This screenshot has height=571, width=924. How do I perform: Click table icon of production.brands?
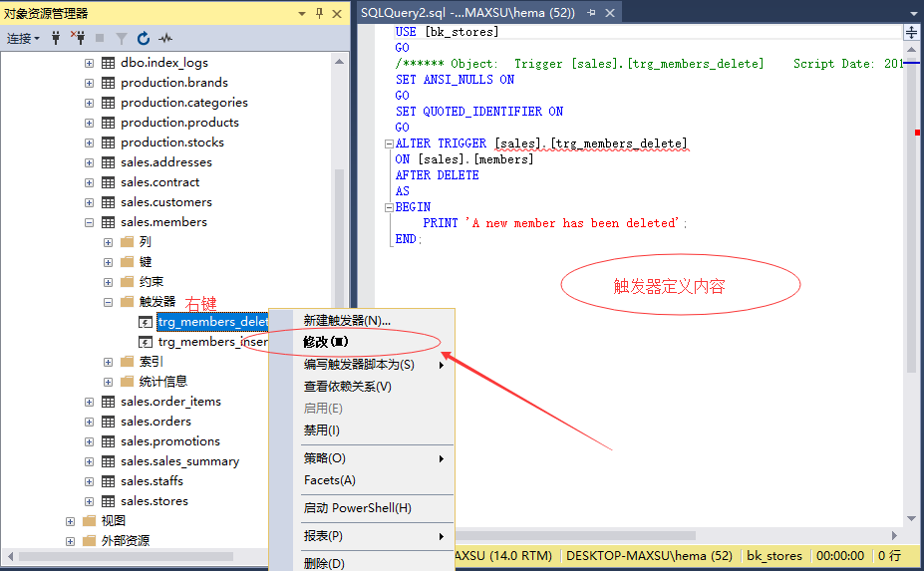(x=109, y=83)
